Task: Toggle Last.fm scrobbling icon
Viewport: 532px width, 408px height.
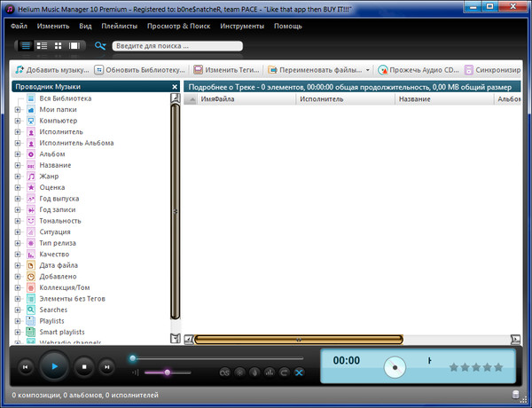Action: click(224, 373)
